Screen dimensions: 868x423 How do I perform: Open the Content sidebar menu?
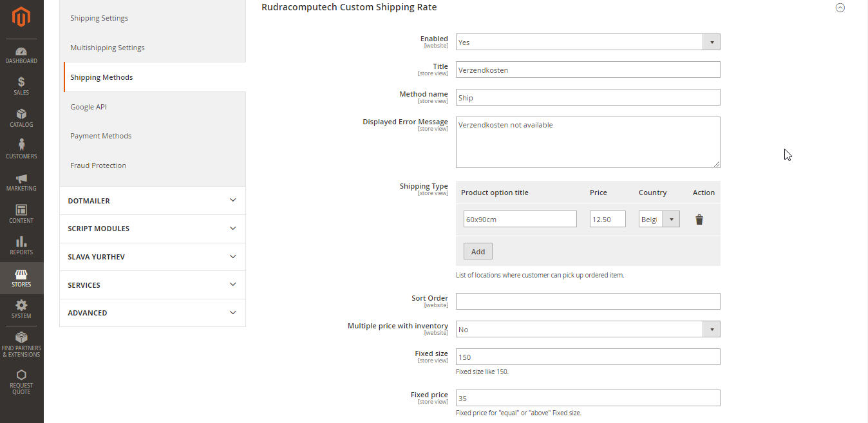21,214
